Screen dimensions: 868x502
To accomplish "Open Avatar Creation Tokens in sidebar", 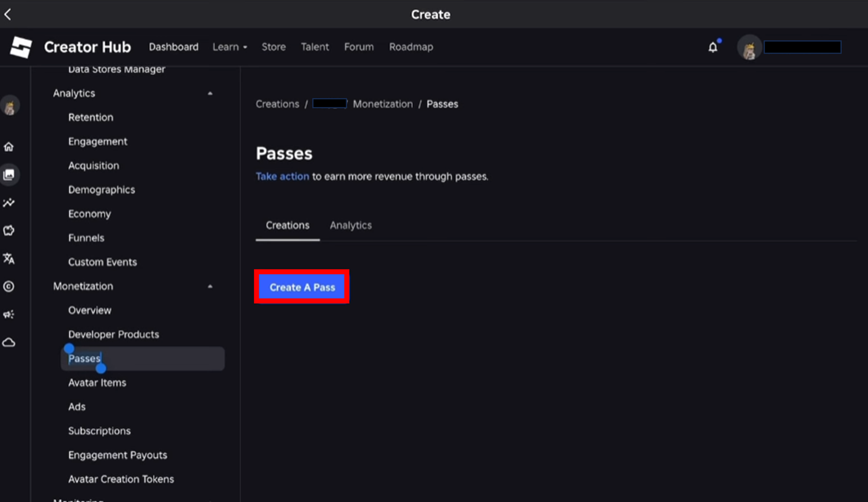I will click(121, 480).
